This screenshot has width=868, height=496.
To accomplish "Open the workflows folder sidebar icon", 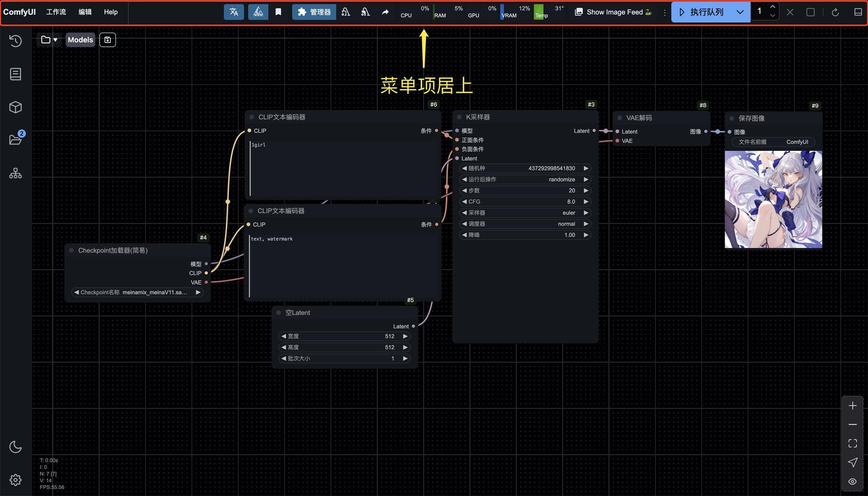I will (16, 140).
